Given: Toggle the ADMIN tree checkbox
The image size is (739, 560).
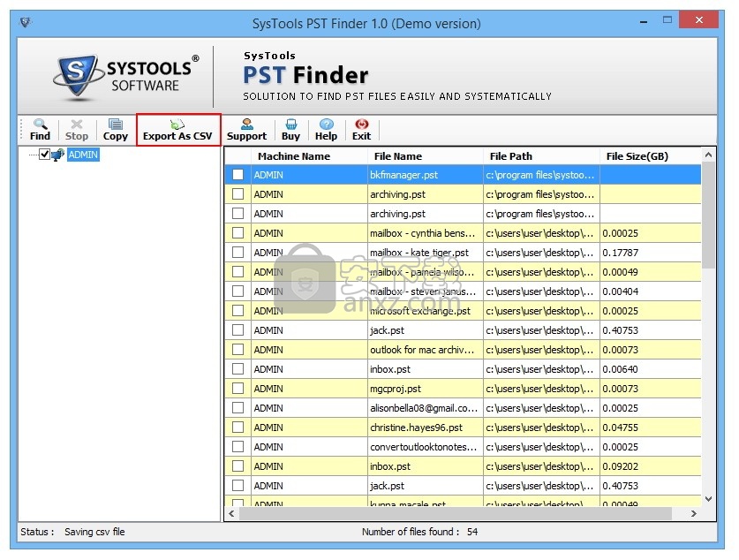Looking at the screenshot, I should click(x=44, y=155).
